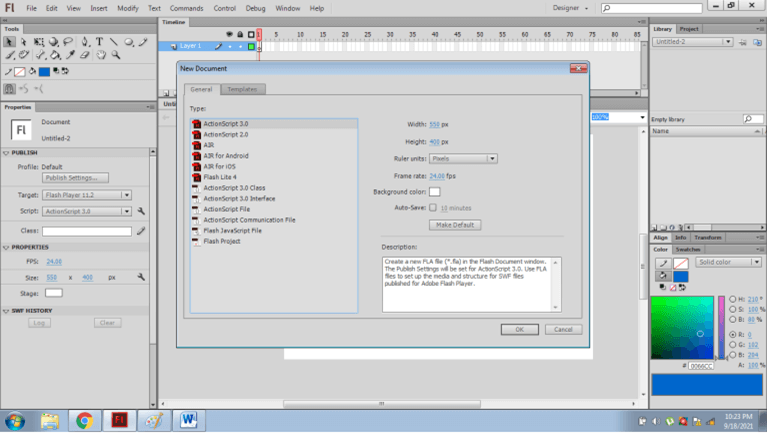Switch to the Project tab
This screenshot has width=767, height=433.
click(x=689, y=29)
